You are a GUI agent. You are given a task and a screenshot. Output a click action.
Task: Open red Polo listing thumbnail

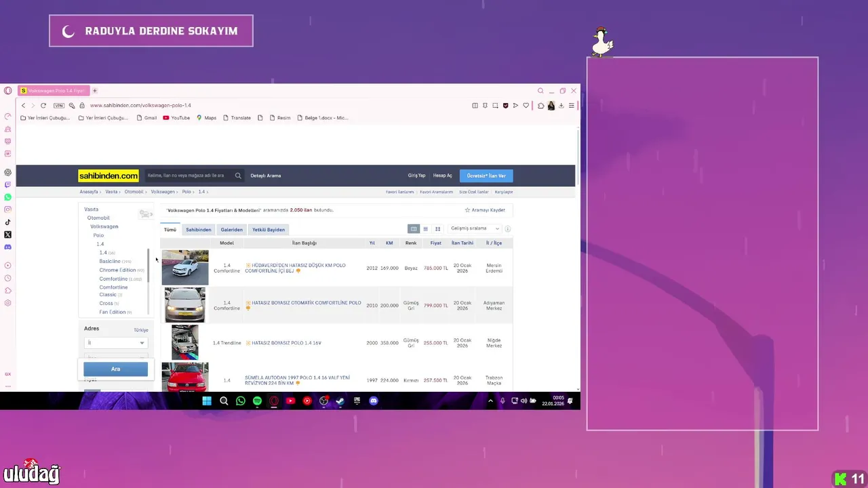pyautogui.click(x=185, y=377)
